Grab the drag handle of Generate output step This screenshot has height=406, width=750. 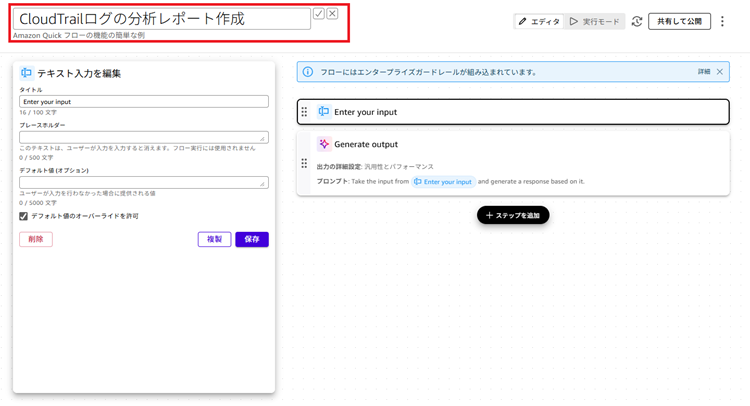[x=305, y=163]
